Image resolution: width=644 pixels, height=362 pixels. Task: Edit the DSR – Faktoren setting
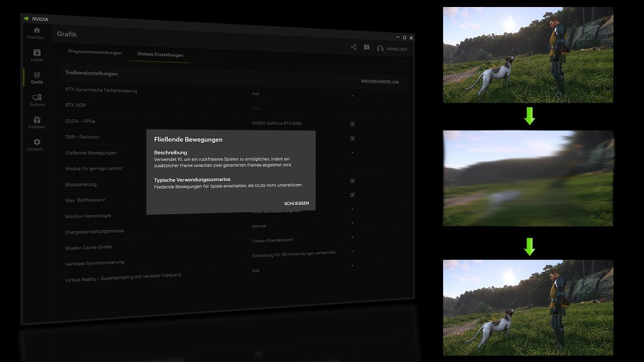click(x=352, y=138)
